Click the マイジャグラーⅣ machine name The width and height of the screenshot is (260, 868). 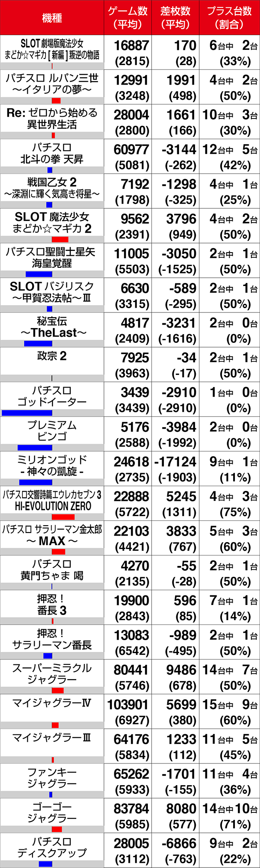pyautogui.click(x=52, y=703)
